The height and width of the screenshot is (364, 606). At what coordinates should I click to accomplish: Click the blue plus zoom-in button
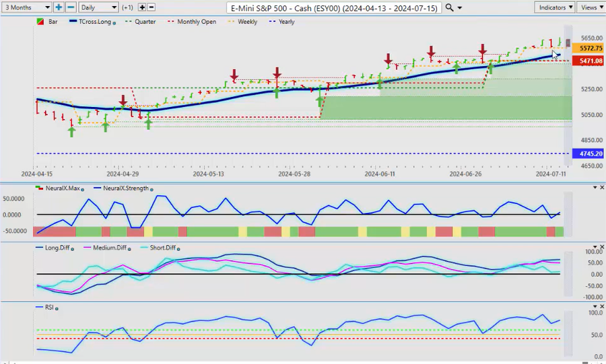tap(59, 7)
